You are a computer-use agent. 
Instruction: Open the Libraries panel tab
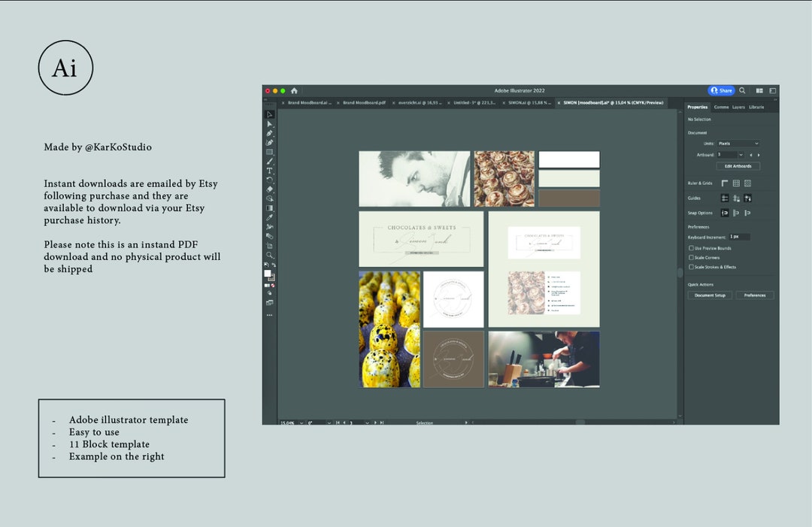(756, 108)
